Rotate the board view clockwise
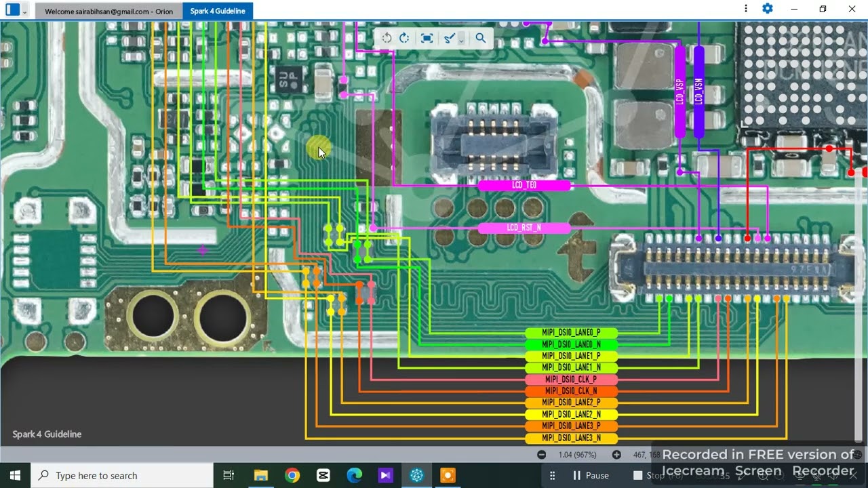 pyautogui.click(x=404, y=38)
